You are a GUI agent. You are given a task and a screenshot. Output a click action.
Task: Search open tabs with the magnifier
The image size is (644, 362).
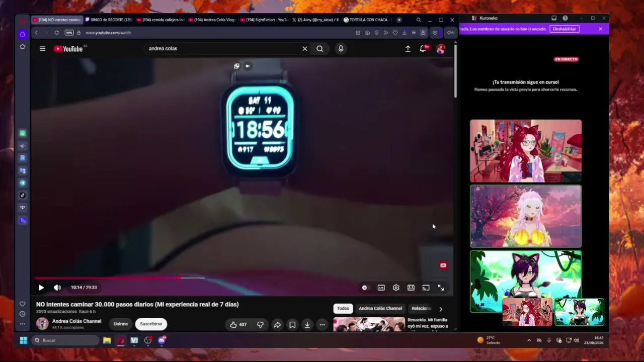click(x=419, y=20)
